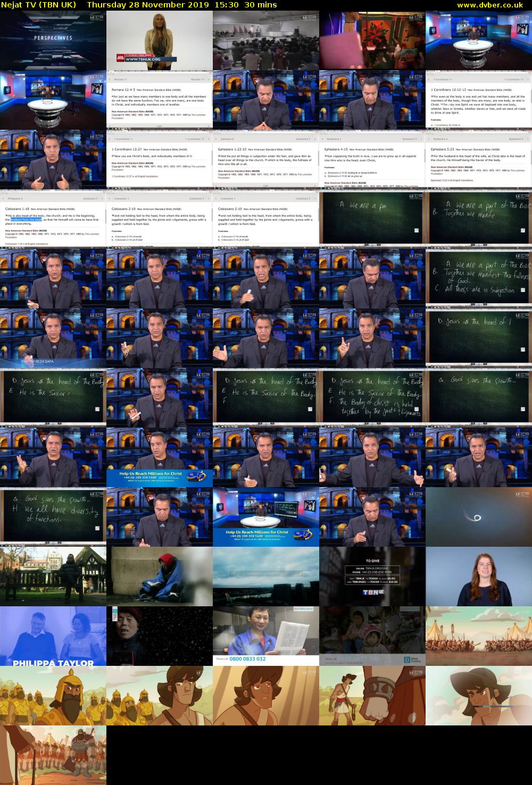Open chalkboard thumbnail showing only 'G. God gives the growth'
The image size is (532, 785).
click(x=479, y=397)
